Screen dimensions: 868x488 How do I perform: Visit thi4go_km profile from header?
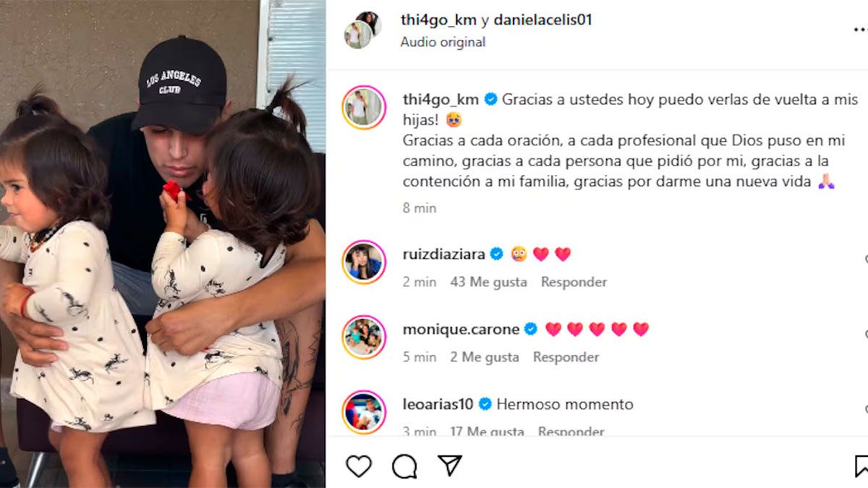coord(438,20)
